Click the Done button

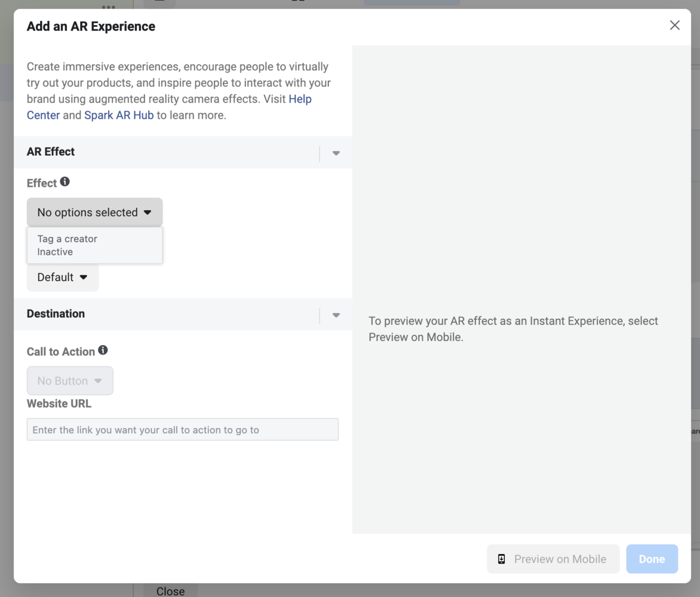652,559
